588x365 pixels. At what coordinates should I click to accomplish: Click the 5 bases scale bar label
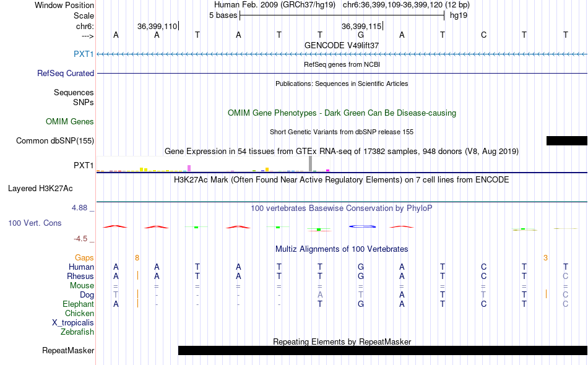point(223,15)
